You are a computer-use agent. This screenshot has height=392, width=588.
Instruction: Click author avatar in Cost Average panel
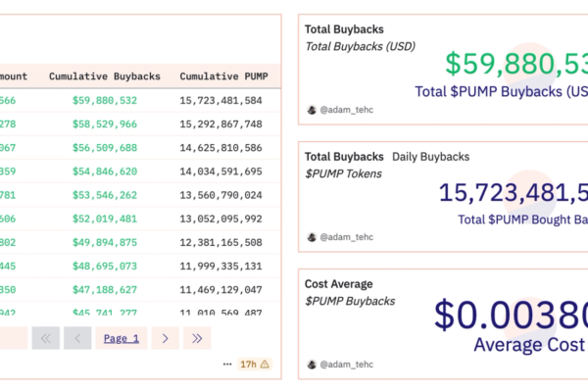coord(313,365)
